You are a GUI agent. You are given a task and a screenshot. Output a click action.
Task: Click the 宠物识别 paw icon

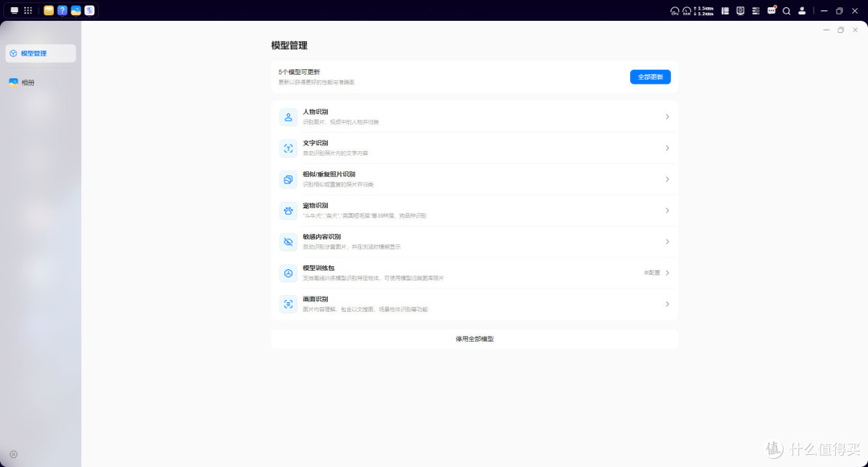tap(288, 211)
